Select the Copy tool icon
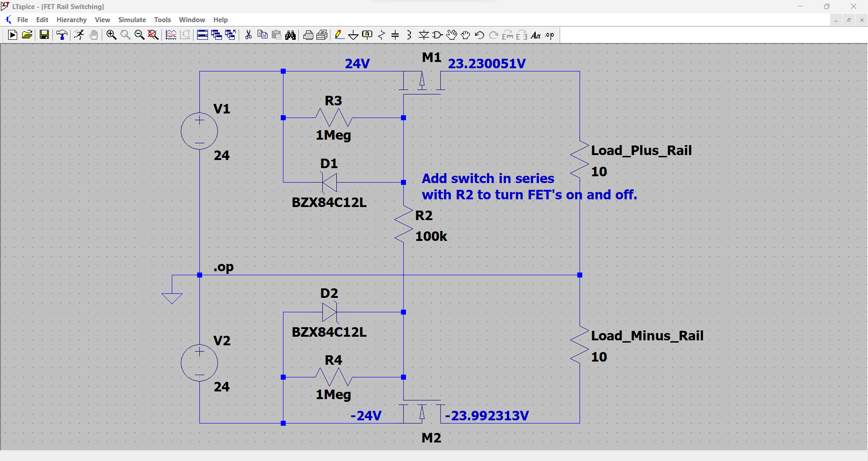868x461 pixels. tap(262, 35)
